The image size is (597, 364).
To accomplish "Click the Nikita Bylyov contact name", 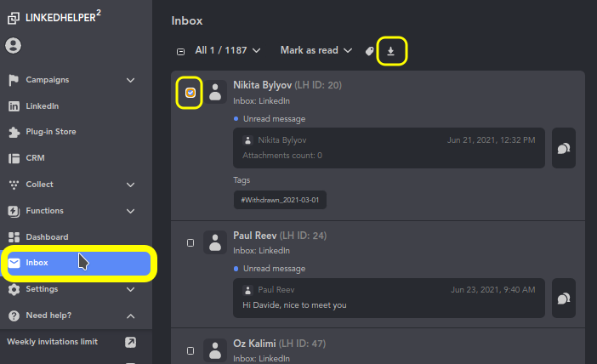I will click(262, 85).
